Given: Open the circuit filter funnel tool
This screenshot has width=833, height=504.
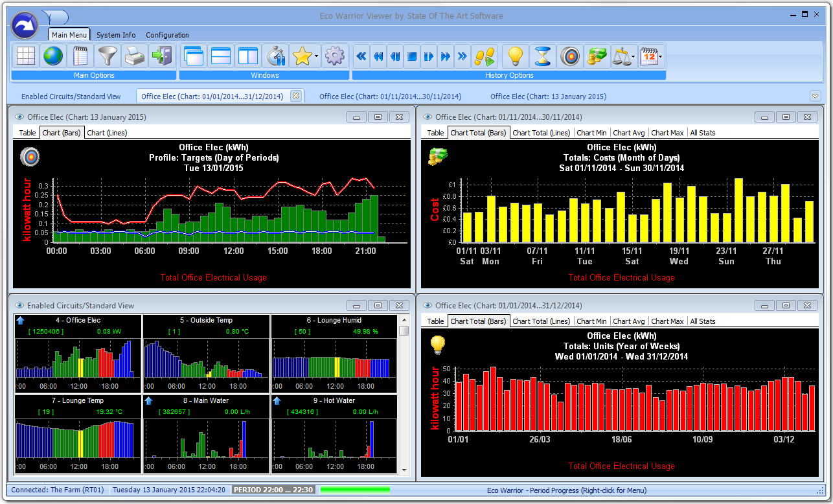Looking at the screenshot, I should point(107,56).
